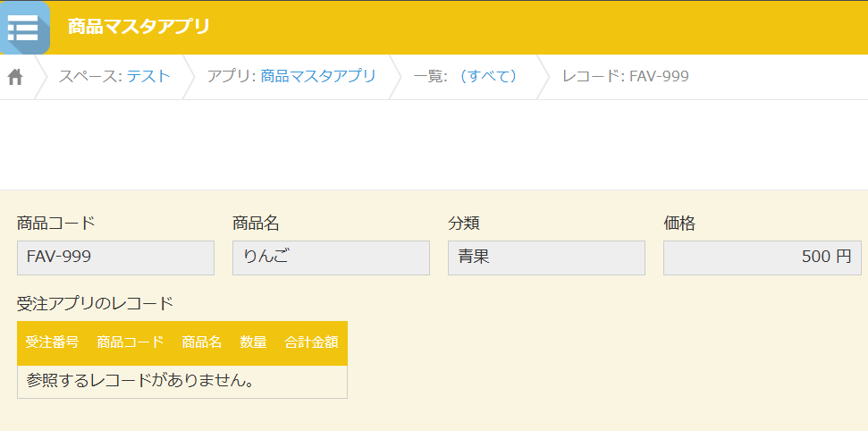This screenshot has height=431, width=868.
Task: Select the 価格 field showing 500 円
Action: coord(763,258)
